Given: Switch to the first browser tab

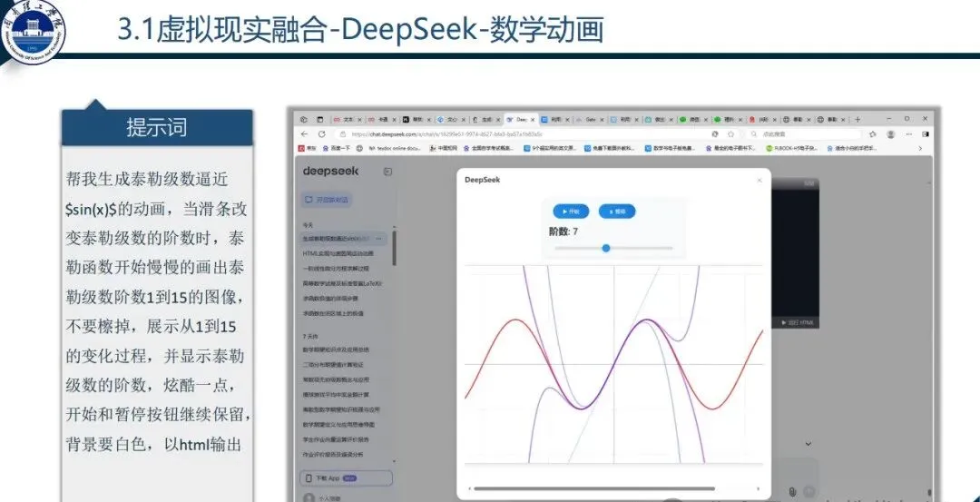Looking at the screenshot, I should 347,119.
